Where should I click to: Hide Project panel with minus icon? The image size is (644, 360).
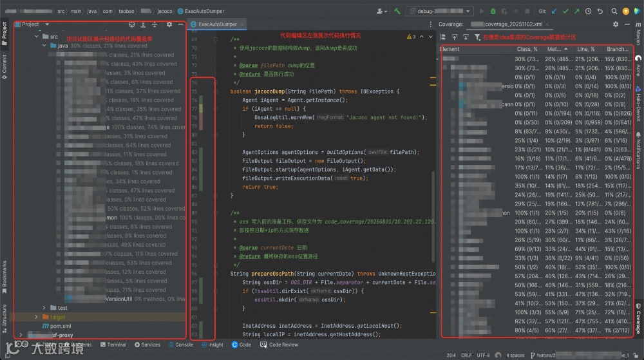click(180, 24)
